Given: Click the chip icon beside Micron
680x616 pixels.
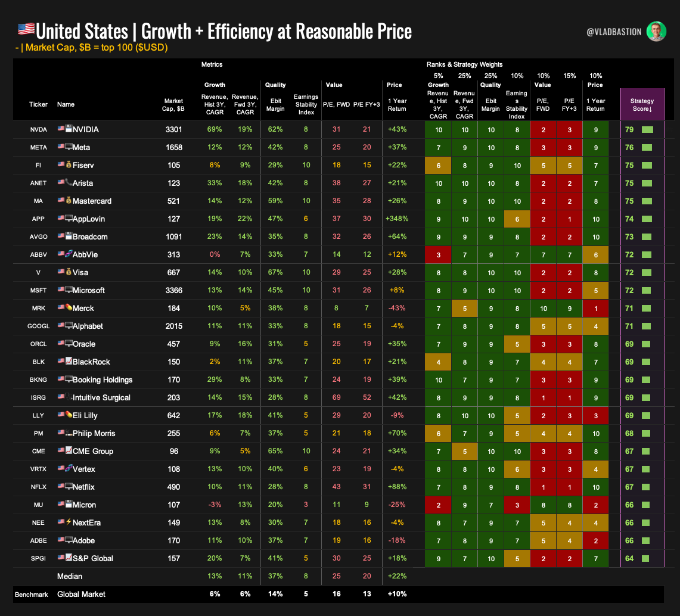Looking at the screenshot, I should pyautogui.click(x=69, y=504).
